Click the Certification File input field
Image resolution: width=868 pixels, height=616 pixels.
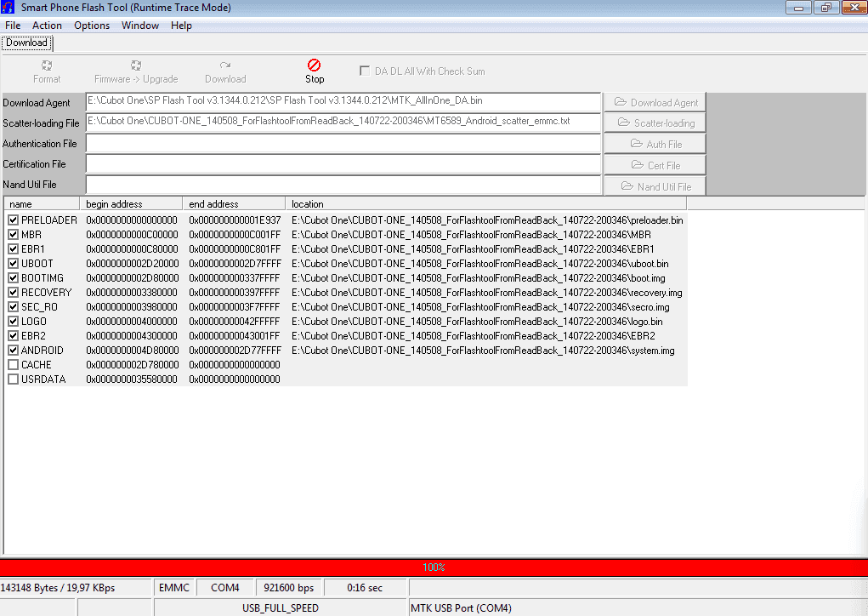pos(343,164)
